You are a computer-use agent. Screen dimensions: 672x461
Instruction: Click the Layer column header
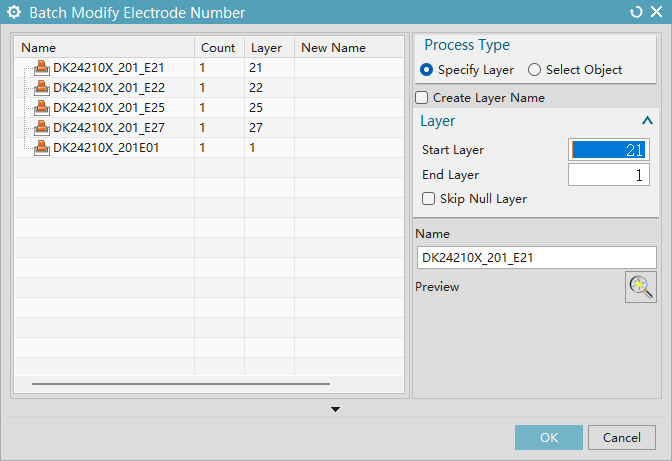[268, 48]
